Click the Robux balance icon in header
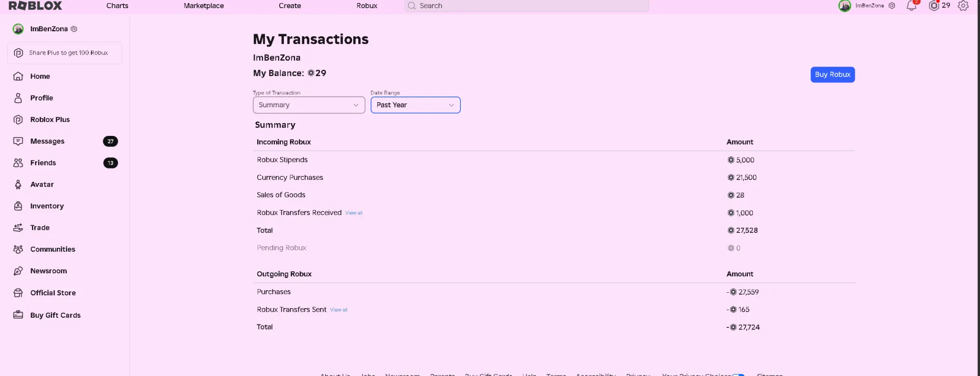This screenshot has width=980, height=376. pos(934,6)
